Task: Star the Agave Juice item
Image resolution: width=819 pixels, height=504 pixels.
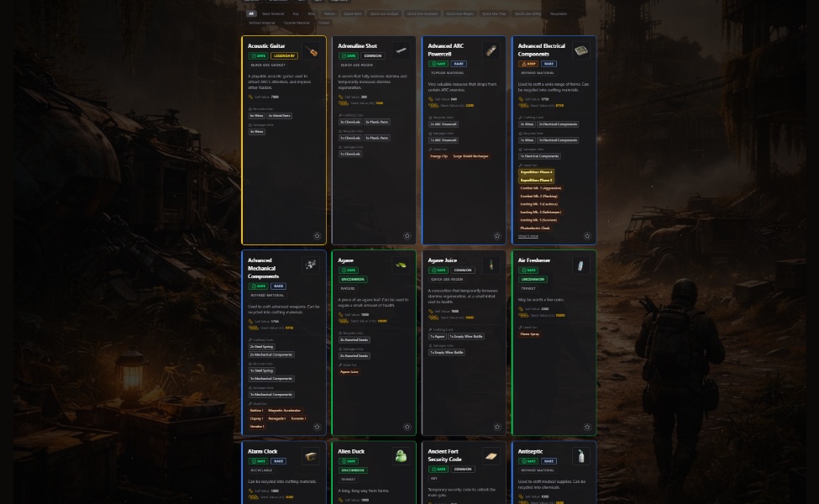Action: tap(496, 427)
